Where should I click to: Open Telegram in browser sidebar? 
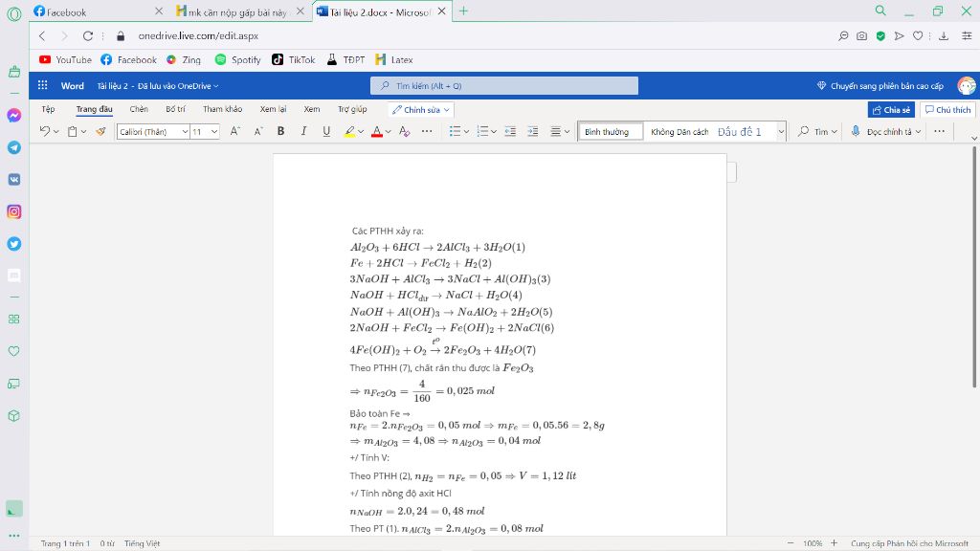click(x=13, y=147)
